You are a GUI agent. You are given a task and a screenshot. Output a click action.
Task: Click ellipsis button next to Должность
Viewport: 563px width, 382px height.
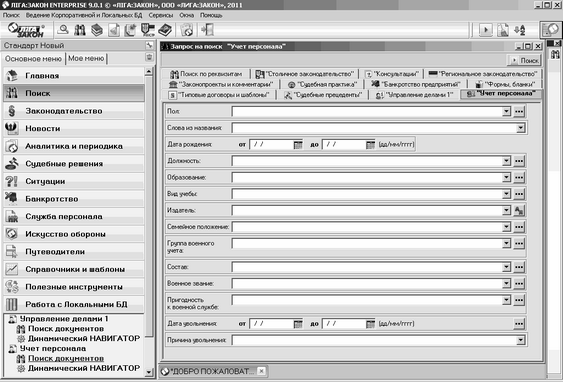[x=519, y=161]
